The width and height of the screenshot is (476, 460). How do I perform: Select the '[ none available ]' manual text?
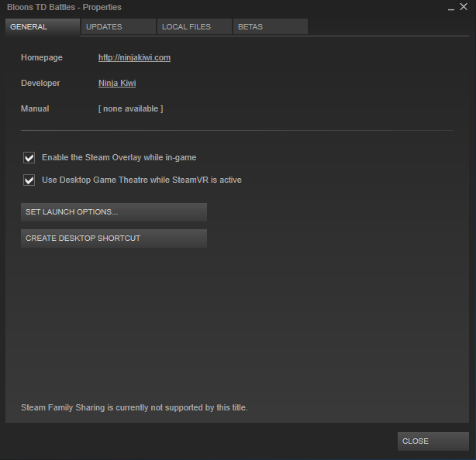click(130, 108)
